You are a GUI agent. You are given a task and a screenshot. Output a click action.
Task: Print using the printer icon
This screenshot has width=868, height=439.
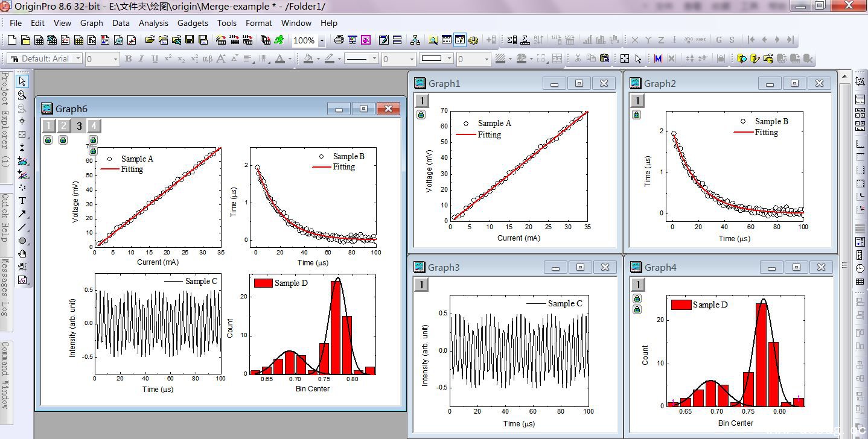click(339, 40)
